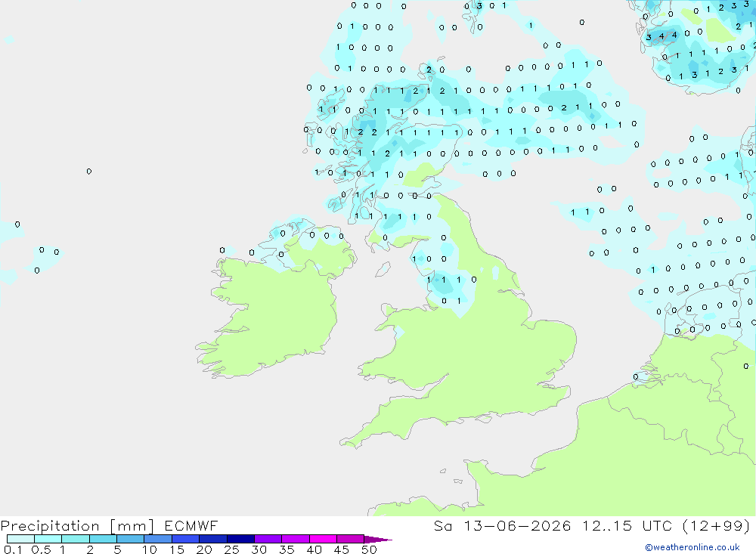Click the '[mm]' unit label
The height and width of the screenshot is (554, 756).
coord(132,526)
